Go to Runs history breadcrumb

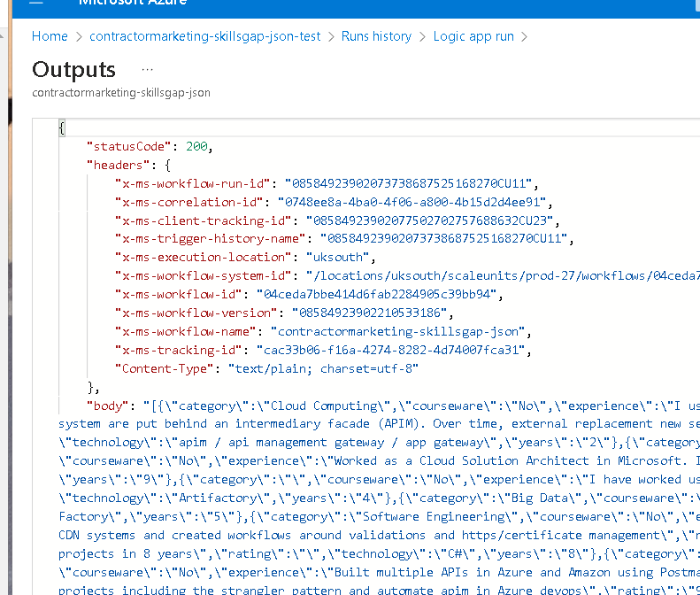point(376,36)
